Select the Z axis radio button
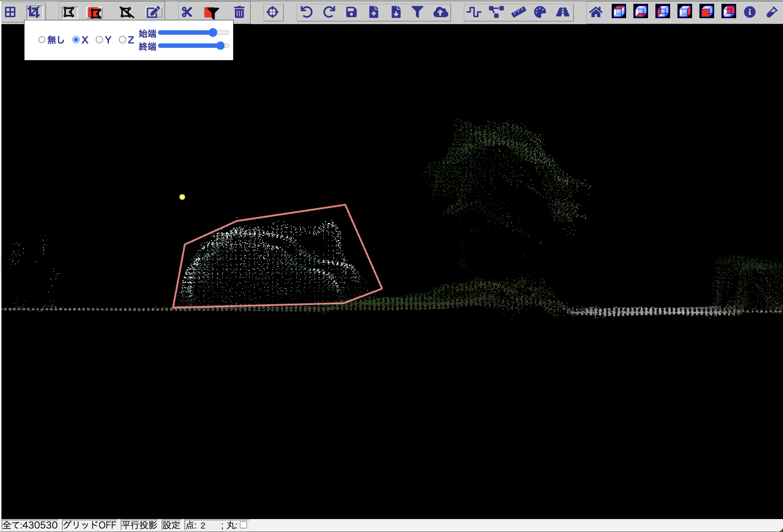The image size is (783, 532). (122, 40)
